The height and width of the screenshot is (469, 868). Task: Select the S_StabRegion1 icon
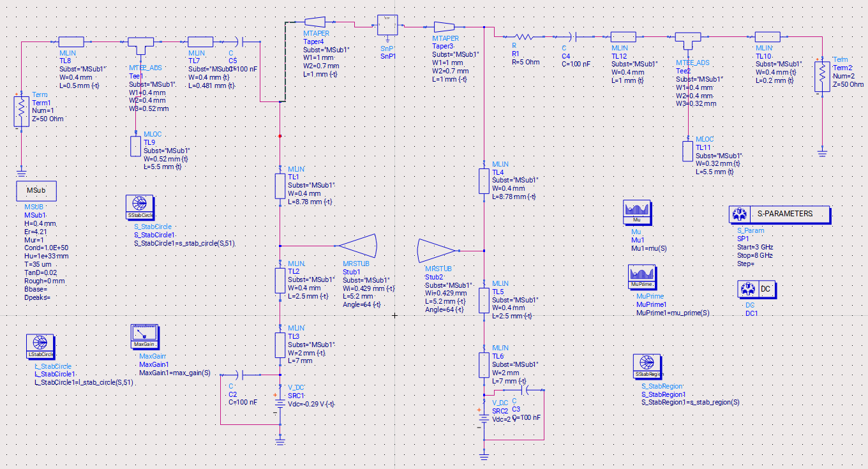coord(648,367)
